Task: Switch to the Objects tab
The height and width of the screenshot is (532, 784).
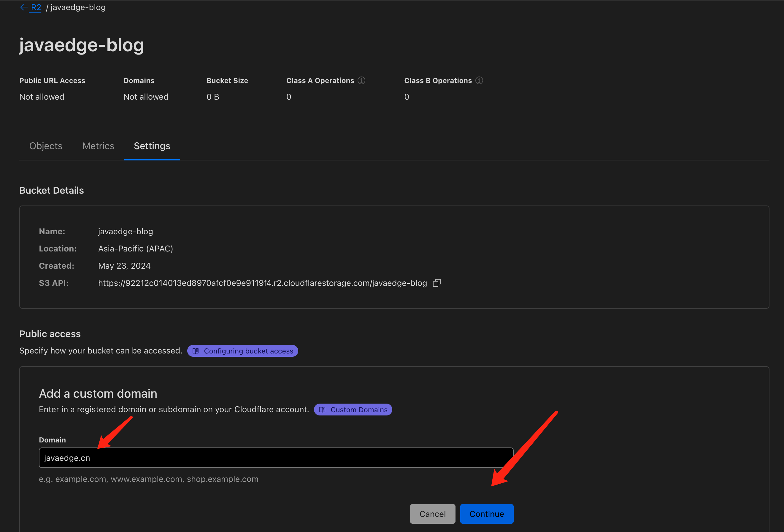Action: 46,146
